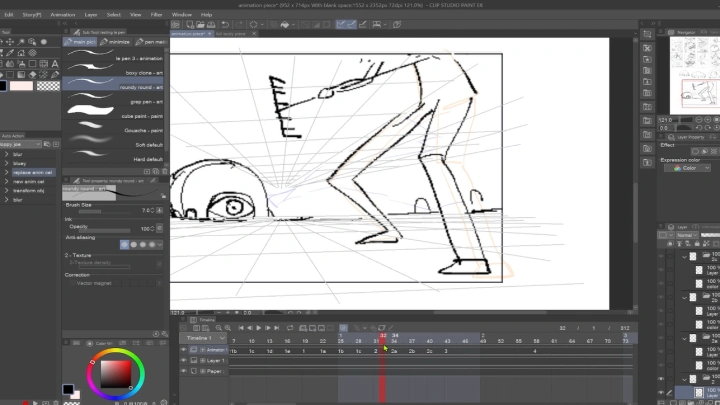Open the Timeline 1 dropdown
Image resolution: width=720 pixels, height=405 pixels.
(x=204, y=338)
